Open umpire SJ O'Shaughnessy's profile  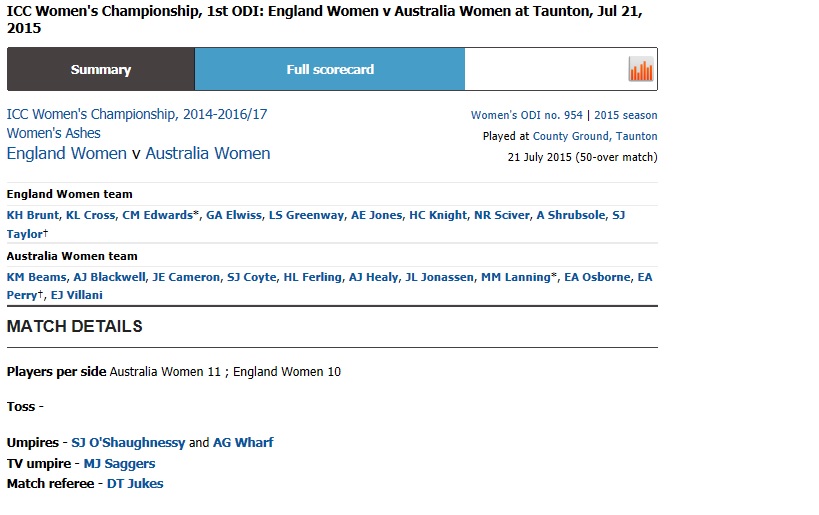128,442
